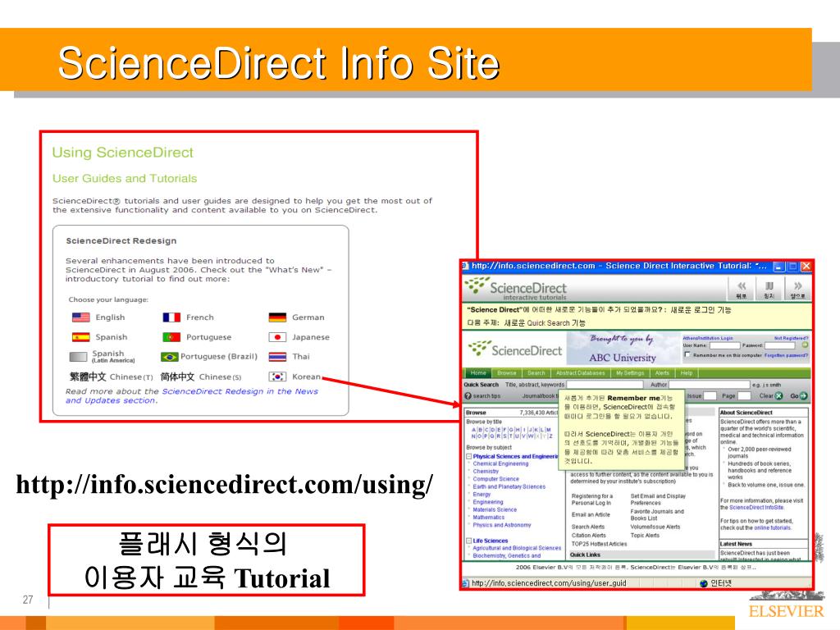Click Agricultural and Biological Sciences link

point(517,548)
